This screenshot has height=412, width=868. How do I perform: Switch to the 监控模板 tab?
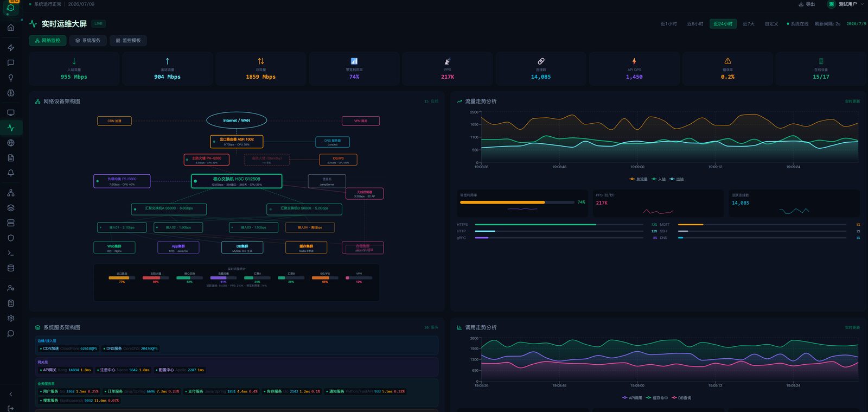[128, 41]
